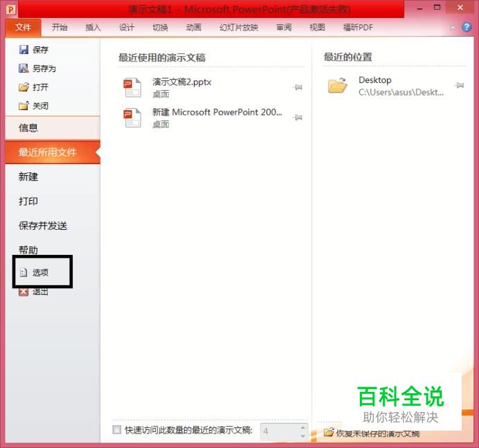
Task: Collapse the ribbon with the caret icon
Action: [453, 28]
